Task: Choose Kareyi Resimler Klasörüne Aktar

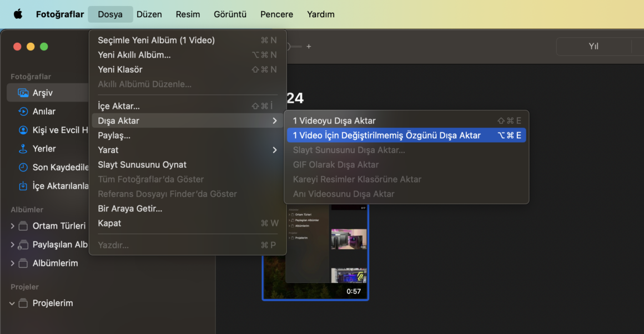Action: 406,179
